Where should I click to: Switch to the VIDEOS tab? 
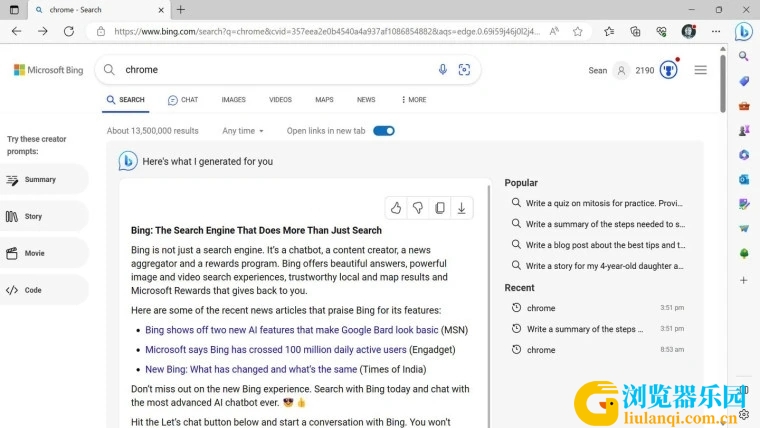point(280,100)
